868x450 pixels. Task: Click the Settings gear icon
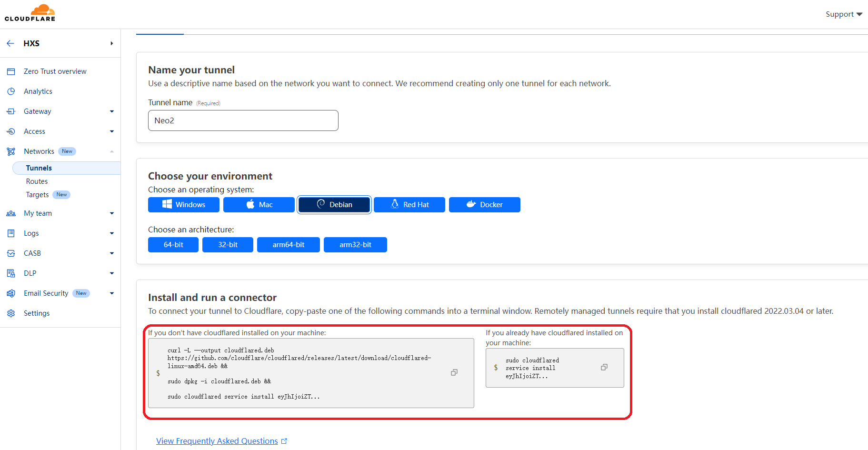point(11,313)
